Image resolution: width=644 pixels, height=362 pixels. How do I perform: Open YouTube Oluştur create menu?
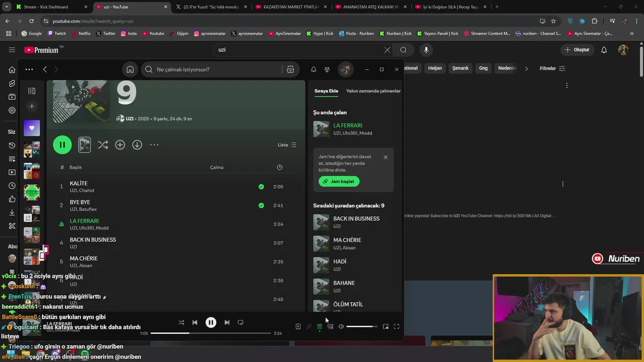click(x=577, y=50)
